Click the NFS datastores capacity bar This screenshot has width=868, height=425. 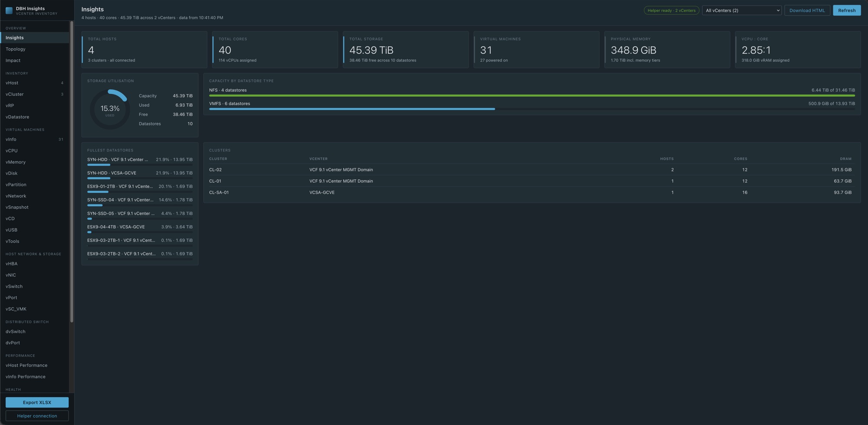(x=532, y=96)
